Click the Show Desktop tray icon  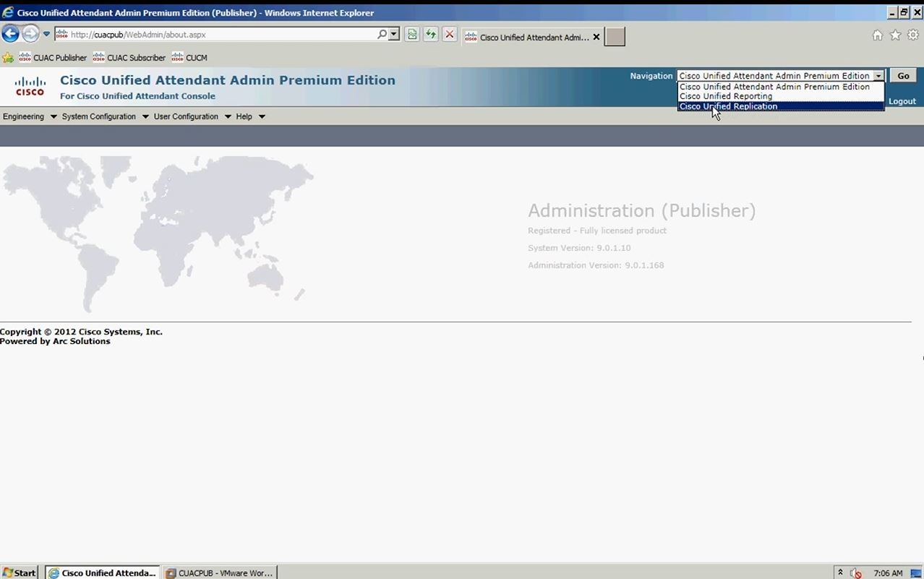pyautogui.click(x=916, y=573)
